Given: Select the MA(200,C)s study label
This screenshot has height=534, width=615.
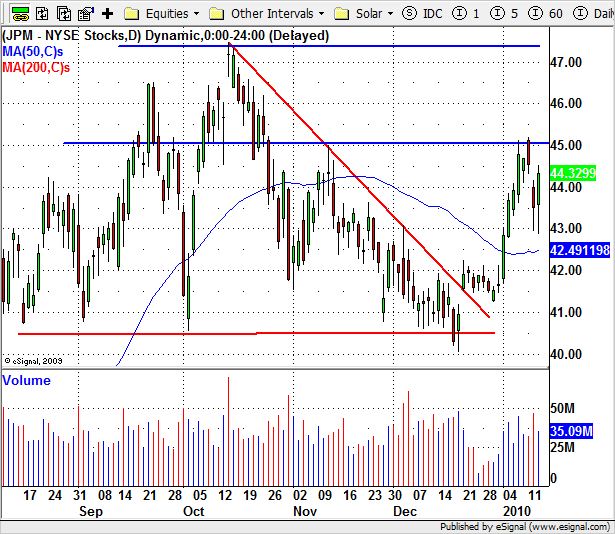Looking at the screenshot, I should [36, 67].
